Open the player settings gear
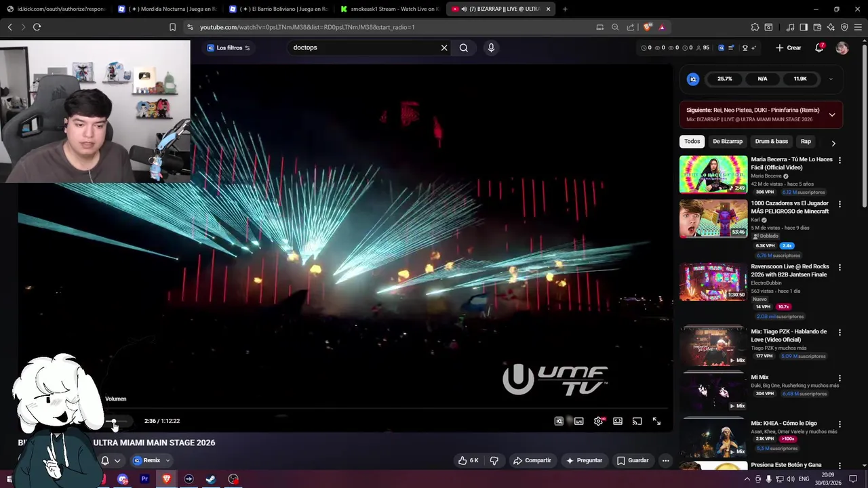868x488 pixels. click(x=598, y=421)
